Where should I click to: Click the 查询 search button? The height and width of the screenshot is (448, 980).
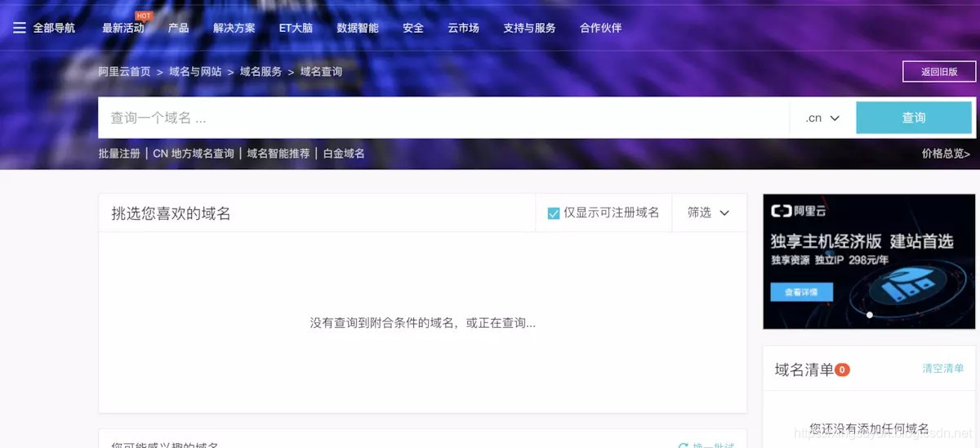(914, 118)
